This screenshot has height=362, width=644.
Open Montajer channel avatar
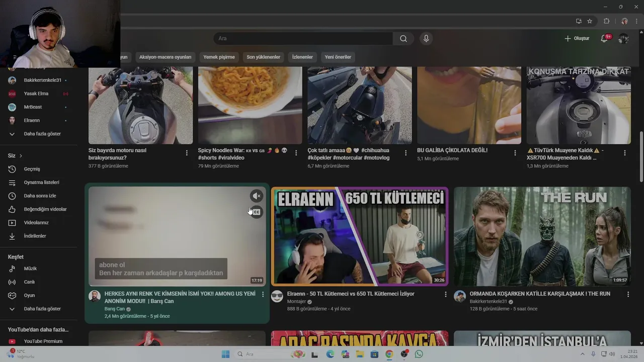(277, 296)
